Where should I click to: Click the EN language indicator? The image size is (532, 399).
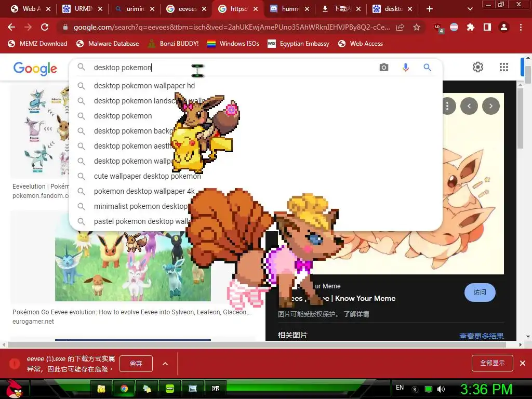[x=400, y=388]
